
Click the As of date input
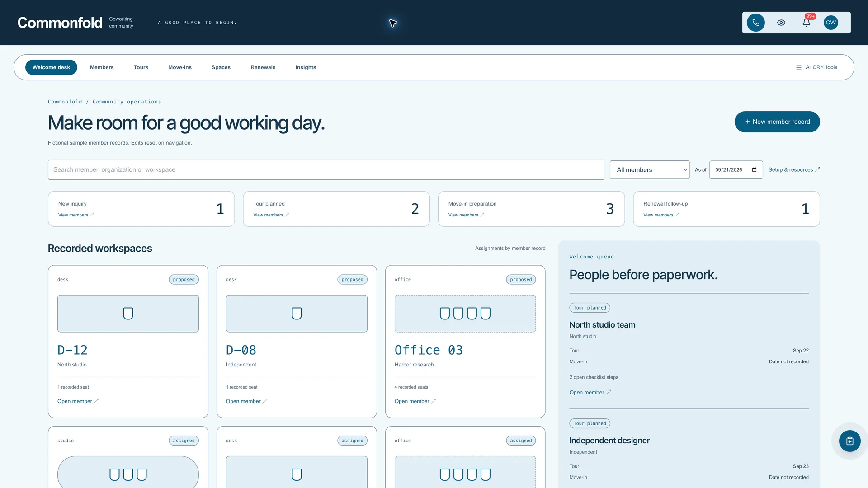736,170
